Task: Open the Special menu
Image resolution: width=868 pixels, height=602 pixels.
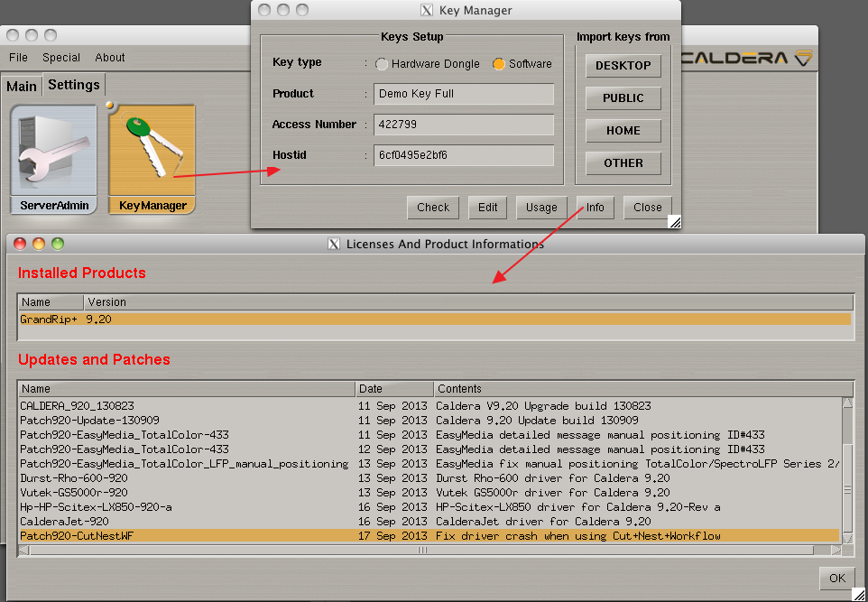Action: [61, 58]
